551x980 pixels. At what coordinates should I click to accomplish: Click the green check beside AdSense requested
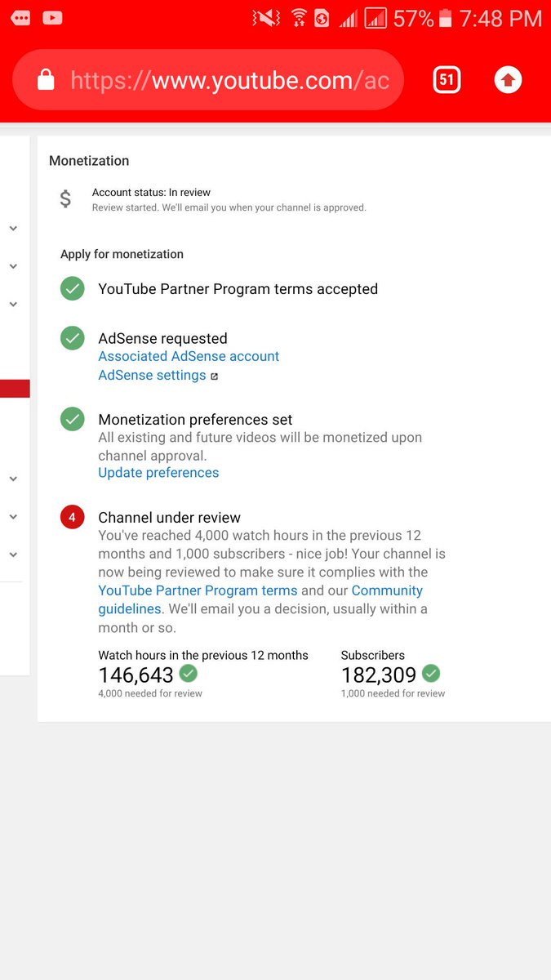coord(73,338)
